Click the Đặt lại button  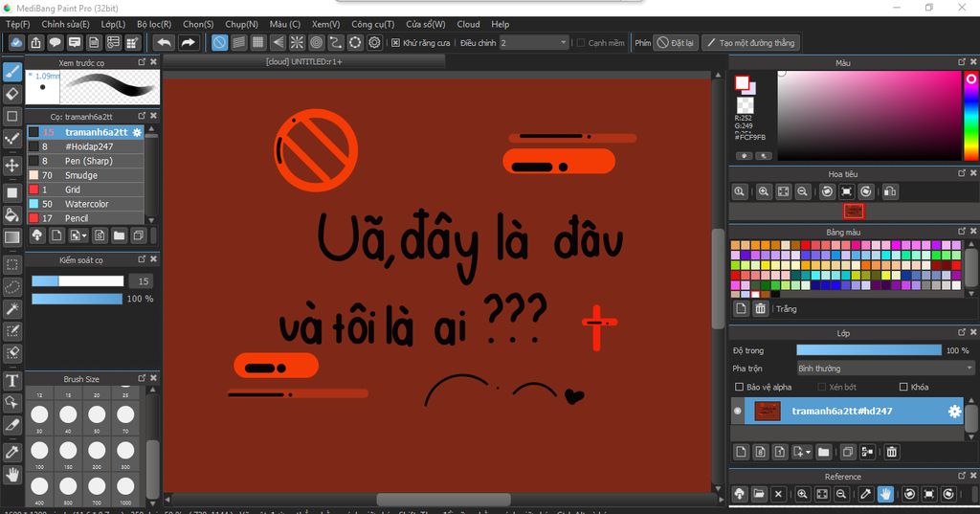[676, 42]
